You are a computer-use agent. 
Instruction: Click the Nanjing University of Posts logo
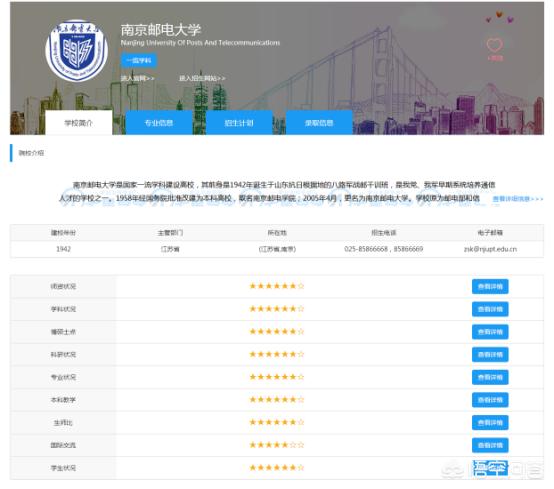(77, 51)
